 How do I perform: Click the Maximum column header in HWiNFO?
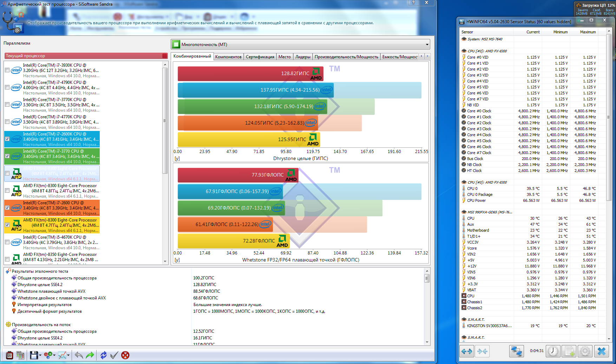tap(584, 32)
